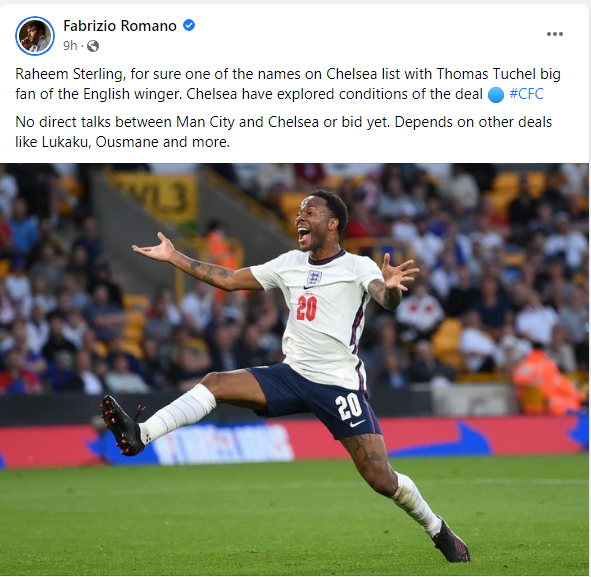This screenshot has width=591, height=577.
Task: Open the three-dot post options menu
Action: [x=555, y=34]
